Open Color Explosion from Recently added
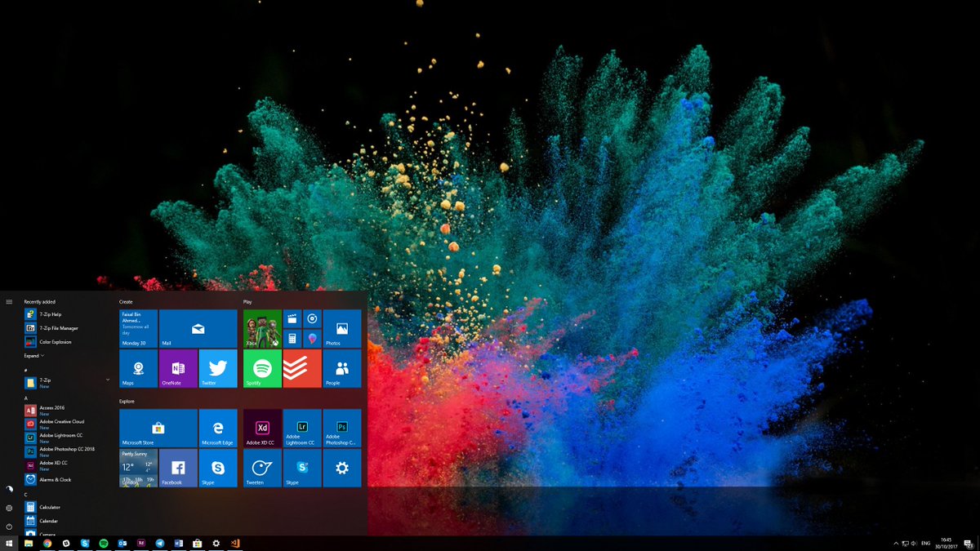Screen dimensions: 980x551 (67, 342)
